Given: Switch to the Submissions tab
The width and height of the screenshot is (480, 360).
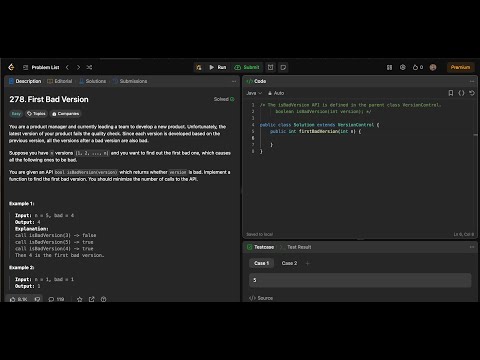Looking at the screenshot, I should (x=130, y=81).
